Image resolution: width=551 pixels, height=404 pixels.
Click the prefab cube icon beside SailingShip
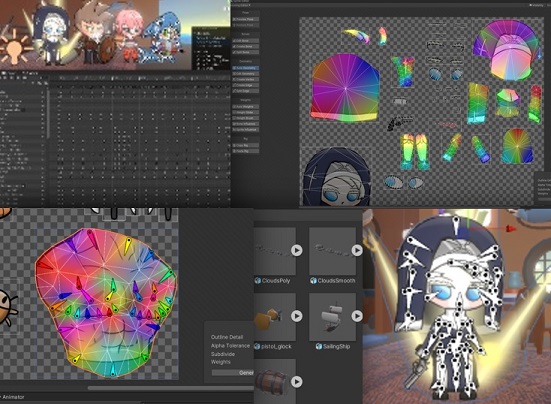tap(319, 346)
